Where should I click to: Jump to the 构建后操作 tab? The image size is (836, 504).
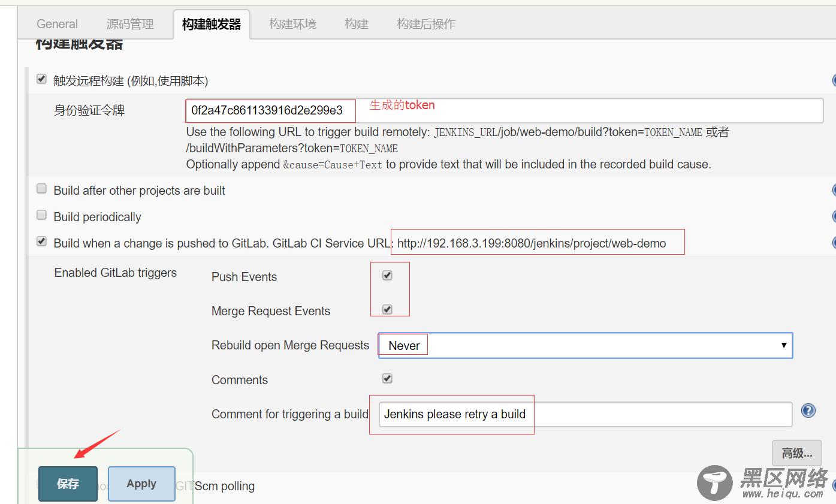pos(426,24)
